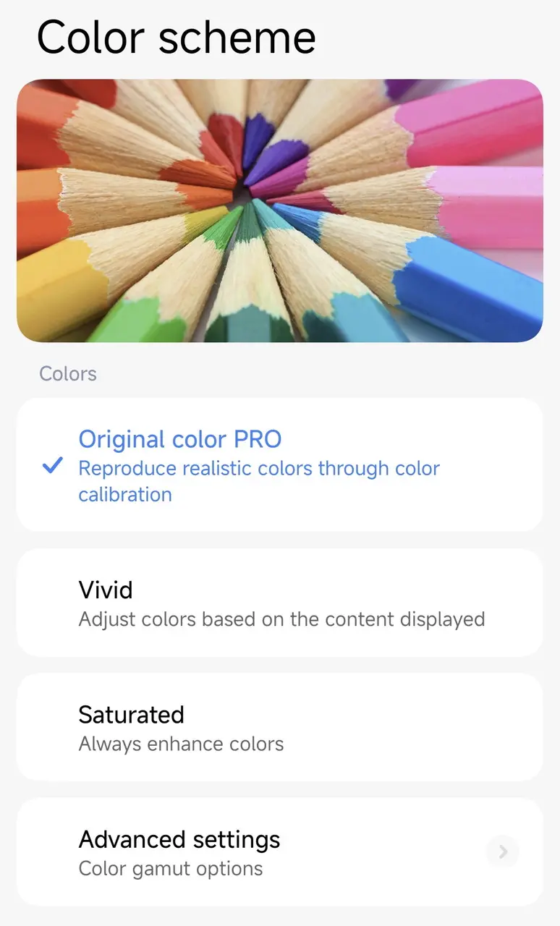The height and width of the screenshot is (926, 560).
Task: Click 'Adjust colors based on the content' description
Action: pos(281,620)
